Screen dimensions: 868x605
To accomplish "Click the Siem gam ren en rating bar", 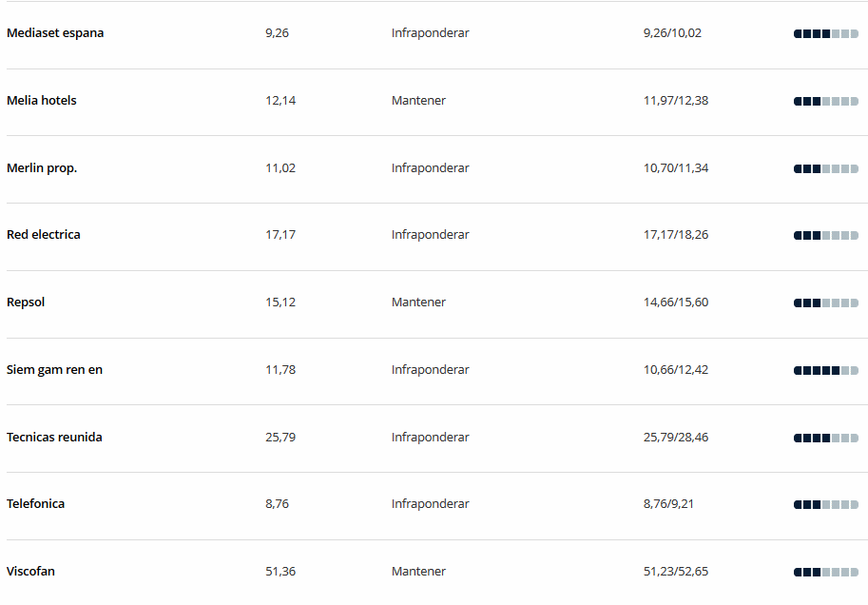I will [826, 371].
